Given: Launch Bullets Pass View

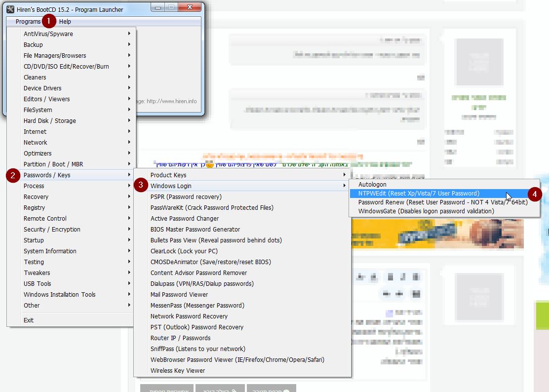Looking at the screenshot, I should [242, 240].
